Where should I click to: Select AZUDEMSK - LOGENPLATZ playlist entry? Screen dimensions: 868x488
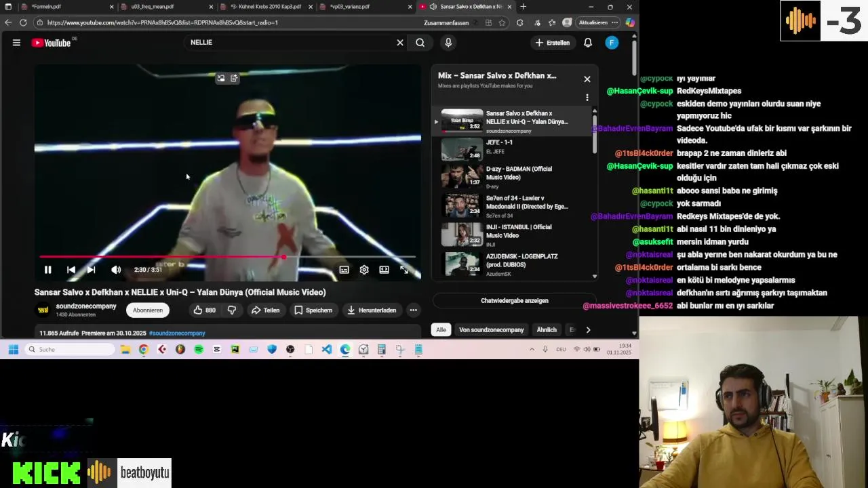[x=512, y=264]
